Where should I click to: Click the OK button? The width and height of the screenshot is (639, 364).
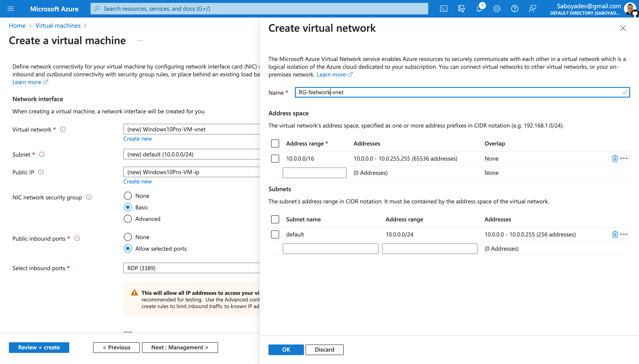click(286, 350)
